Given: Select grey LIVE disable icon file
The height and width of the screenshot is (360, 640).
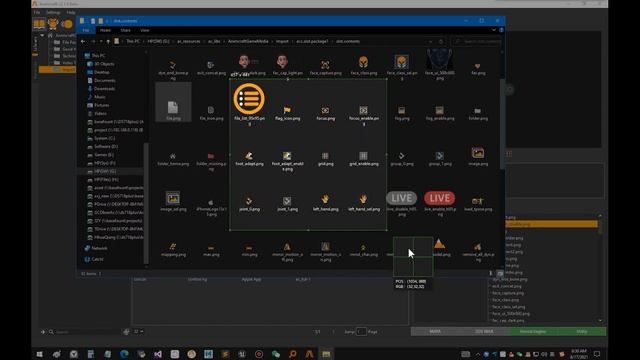Looking at the screenshot, I should (x=402, y=203).
